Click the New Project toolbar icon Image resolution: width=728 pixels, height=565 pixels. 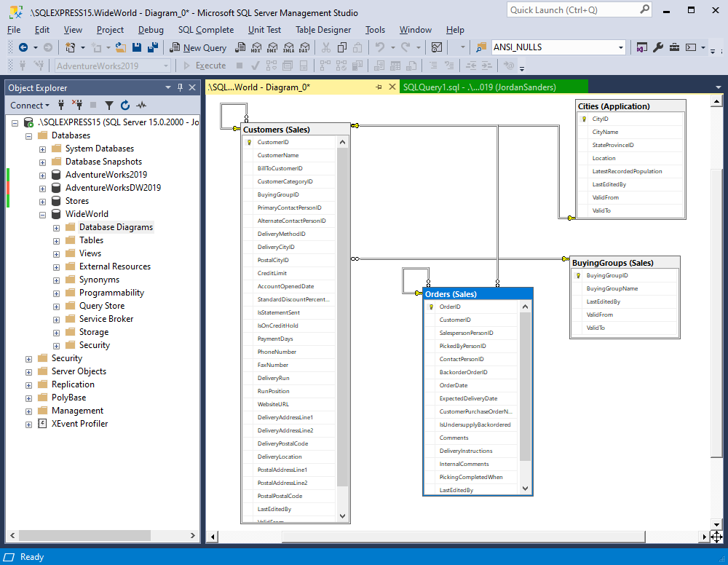click(x=71, y=47)
